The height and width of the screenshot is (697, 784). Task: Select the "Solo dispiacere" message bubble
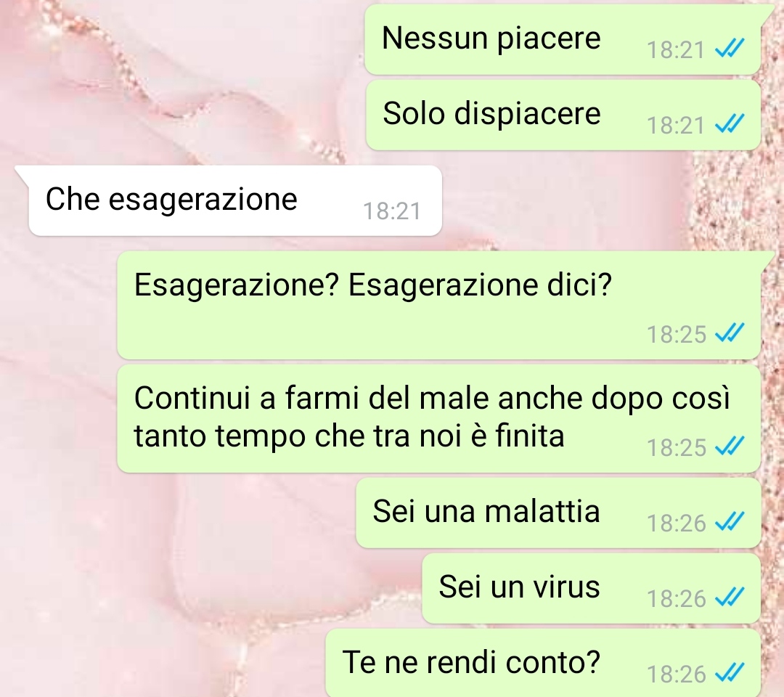point(563,115)
